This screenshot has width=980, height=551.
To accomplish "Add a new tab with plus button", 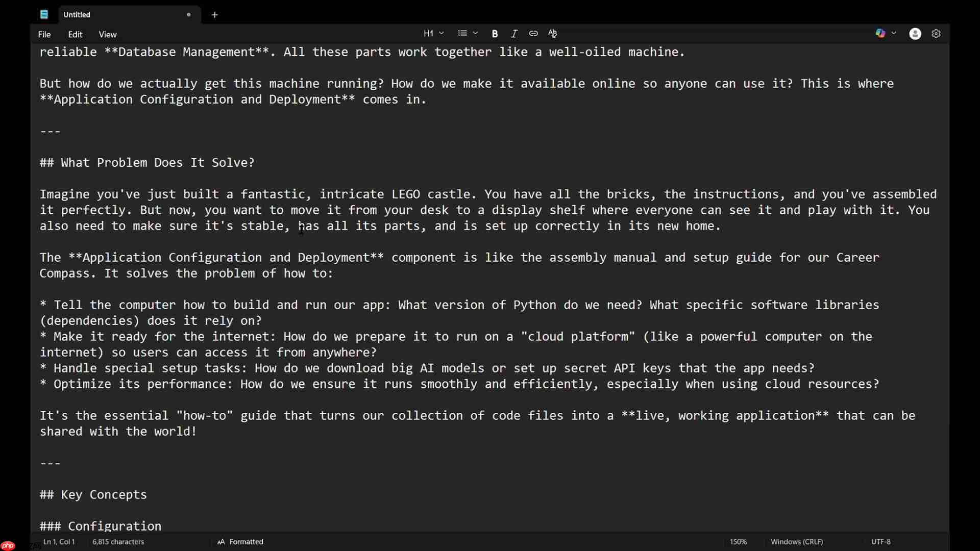I will click(x=215, y=15).
